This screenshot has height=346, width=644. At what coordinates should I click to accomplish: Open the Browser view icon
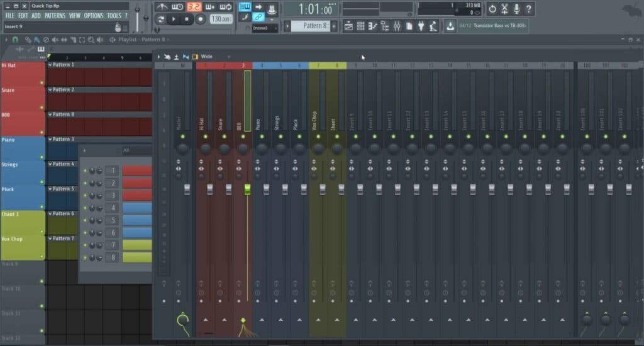384,26
